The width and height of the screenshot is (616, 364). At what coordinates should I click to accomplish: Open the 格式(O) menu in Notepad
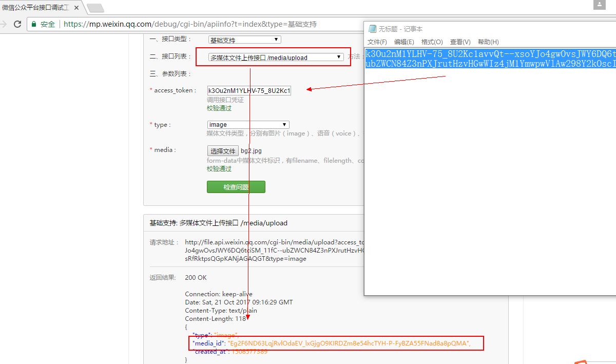[432, 42]
